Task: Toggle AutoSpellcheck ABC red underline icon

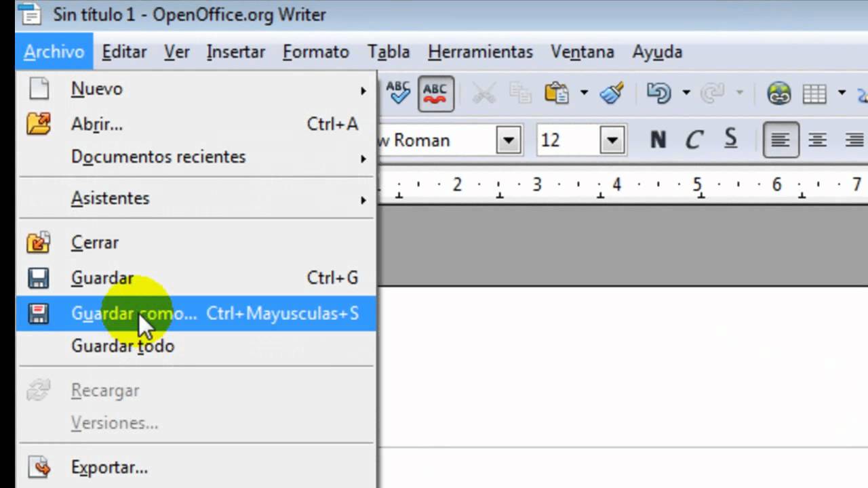Action: 435,93
